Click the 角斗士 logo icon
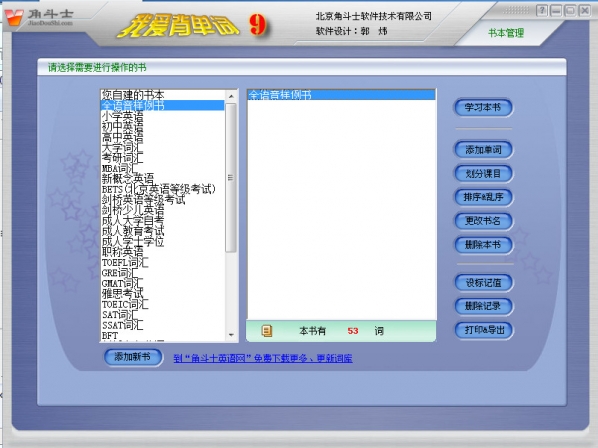 click(14, 17)
